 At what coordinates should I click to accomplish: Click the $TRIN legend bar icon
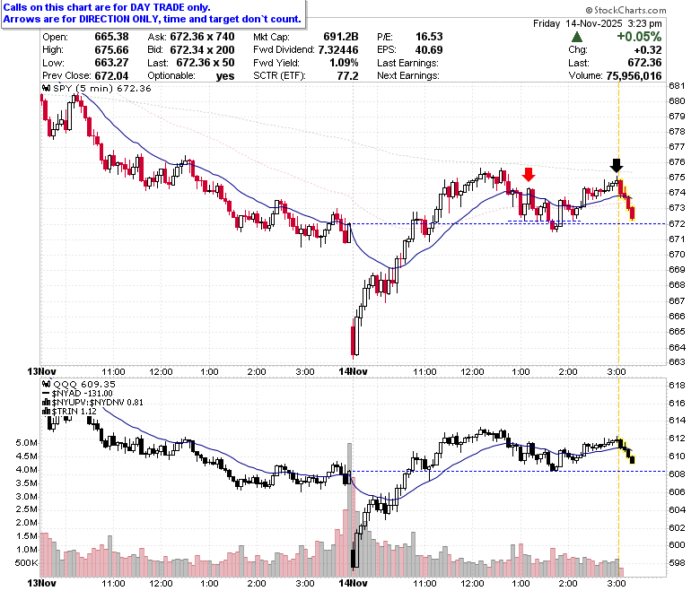coord(47,412)
